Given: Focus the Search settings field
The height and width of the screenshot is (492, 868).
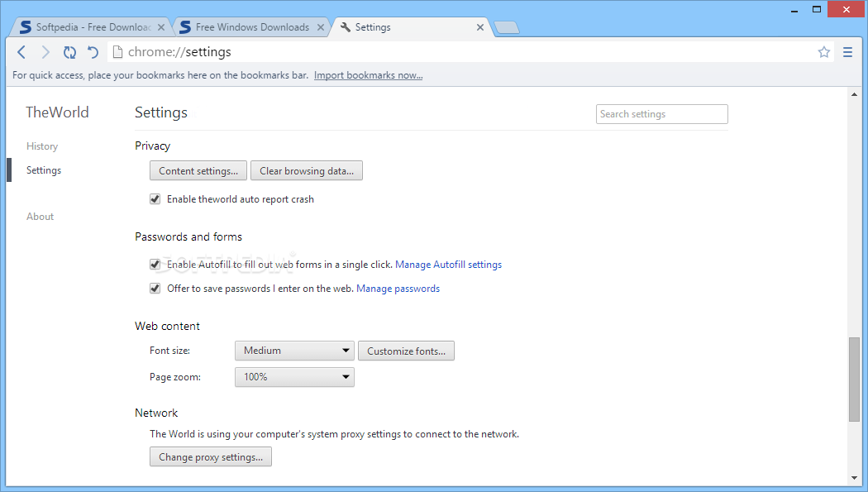Looking at the screenshot, I should click(x=661, y=114).
